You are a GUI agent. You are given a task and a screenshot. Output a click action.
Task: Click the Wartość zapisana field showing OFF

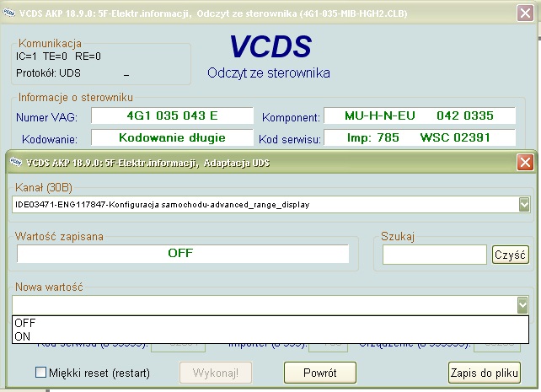(183, 253)
